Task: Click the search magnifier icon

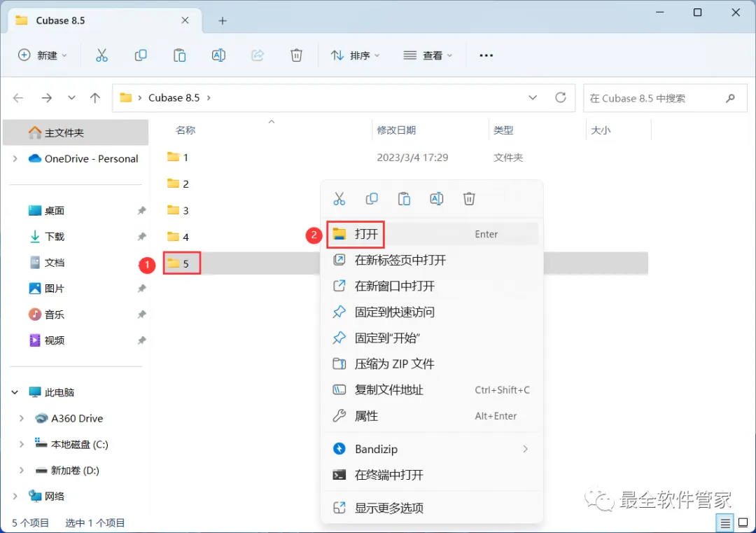Action: pos(730,98)
